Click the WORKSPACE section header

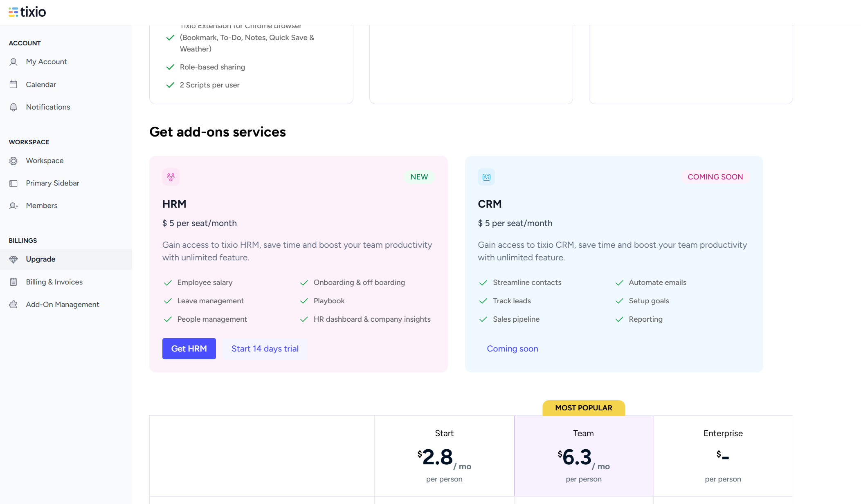pos(29,142)
